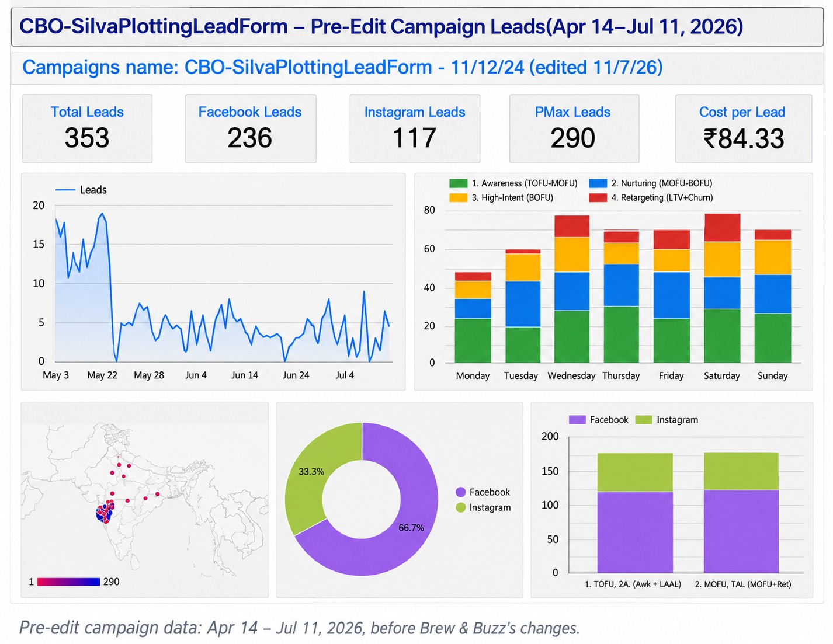Click the 2. MOFU, TAL (MOFU+Ret) bar
Viewport: 833px width, 644px height.
(741, 513)
